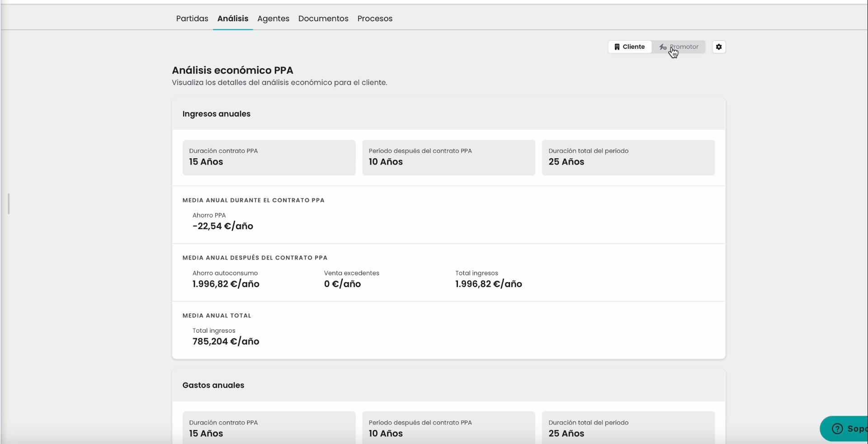Click the Total ingresos value 785,204 €/año
Image resolution: width=868 pixels, height=444 pixels.
click(x=226, y=341)
